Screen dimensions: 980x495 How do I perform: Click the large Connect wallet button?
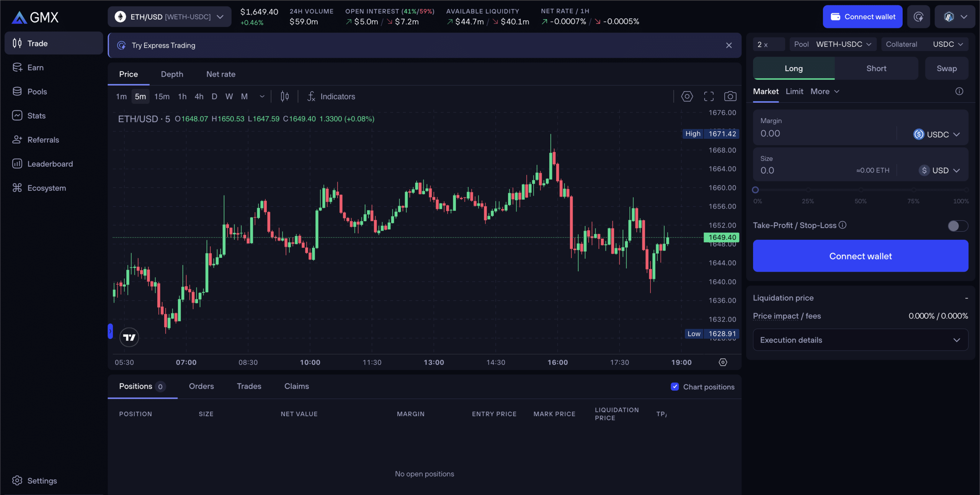(x=860, y=256)
